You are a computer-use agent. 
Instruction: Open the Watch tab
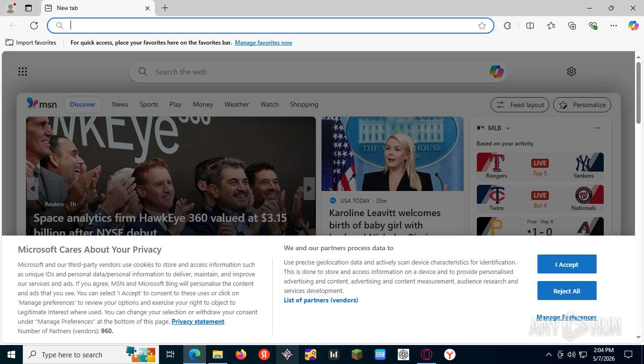point(269,104)
